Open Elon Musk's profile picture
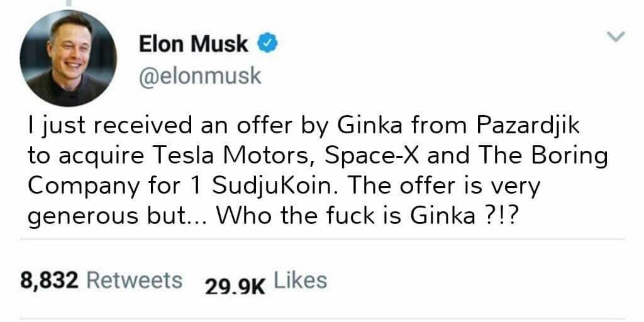644x322 pixels. pos(68,58)
